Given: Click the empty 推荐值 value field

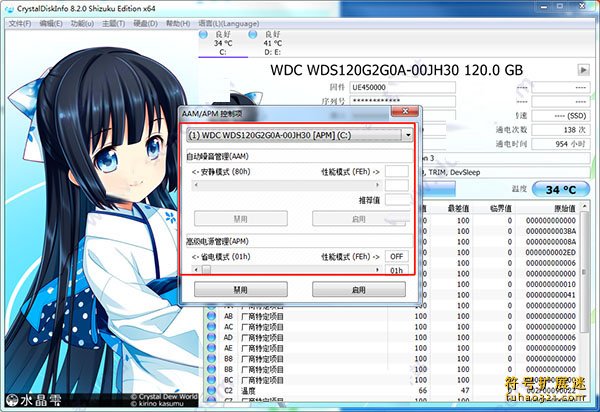Looking at the screenshot, I should point(396,200).
